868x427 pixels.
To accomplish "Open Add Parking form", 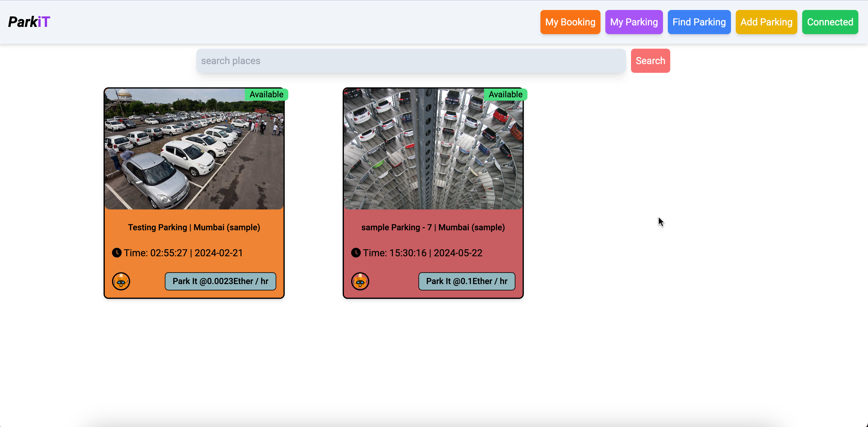I will click(x=766, y=22).
